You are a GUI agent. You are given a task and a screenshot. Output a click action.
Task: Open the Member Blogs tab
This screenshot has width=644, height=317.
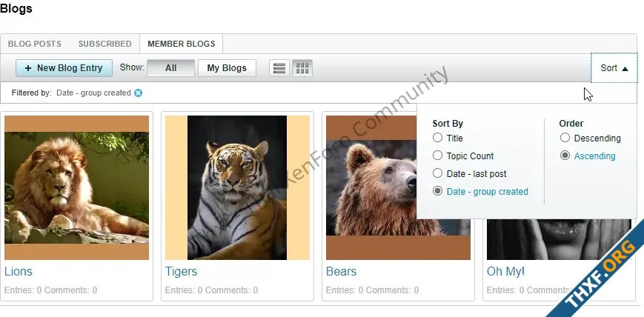coord(181,44)
